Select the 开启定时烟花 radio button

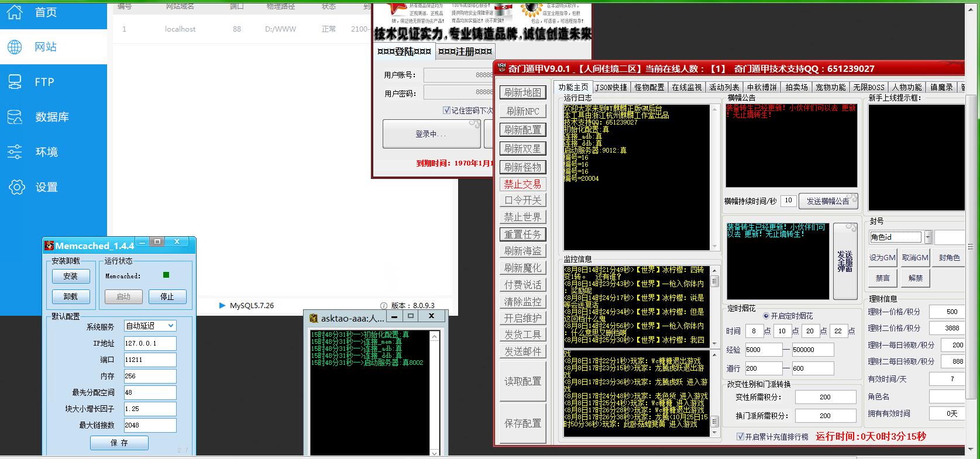click(766, 316)
